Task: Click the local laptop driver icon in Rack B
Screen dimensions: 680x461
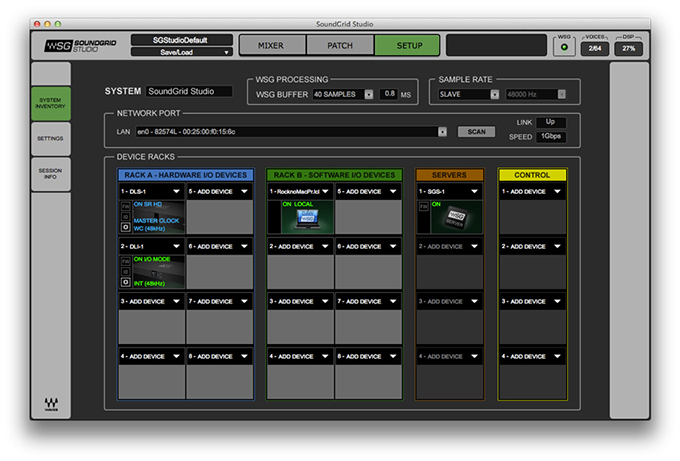Action: coord(307,218)
